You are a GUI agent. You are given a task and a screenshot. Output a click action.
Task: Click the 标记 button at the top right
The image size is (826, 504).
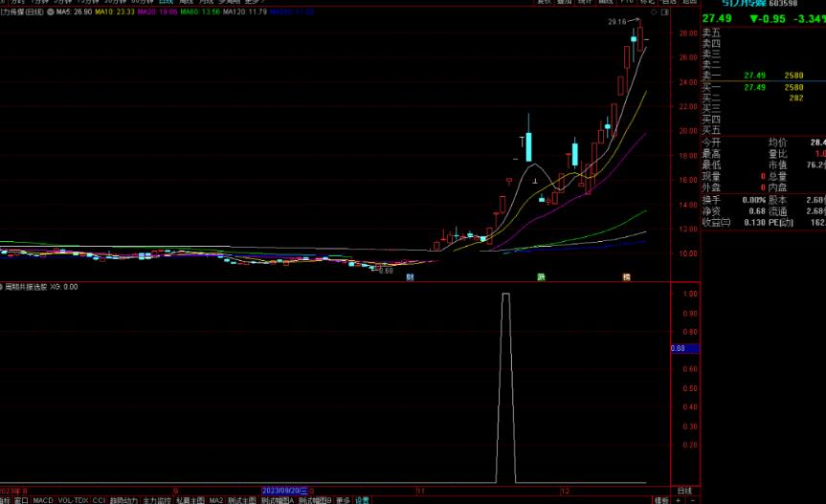pos(647,2)
